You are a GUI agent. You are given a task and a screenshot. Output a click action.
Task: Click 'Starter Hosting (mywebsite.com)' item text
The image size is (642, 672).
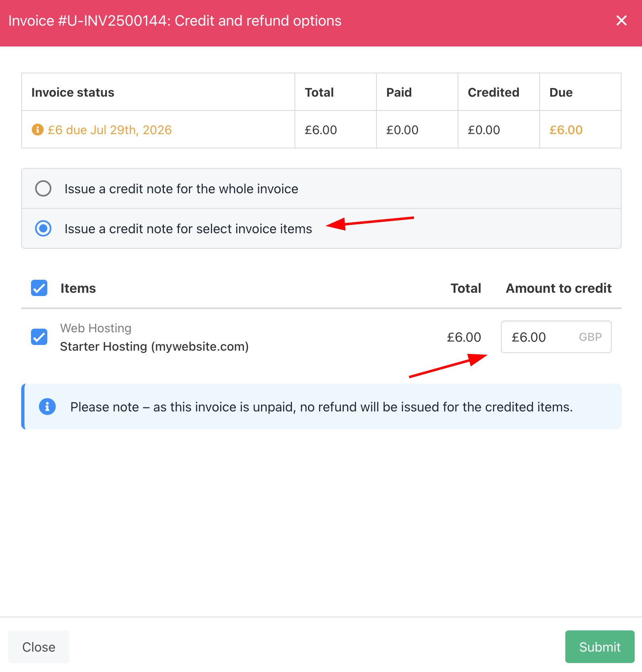pyautogui.click(x=154, y=346)
